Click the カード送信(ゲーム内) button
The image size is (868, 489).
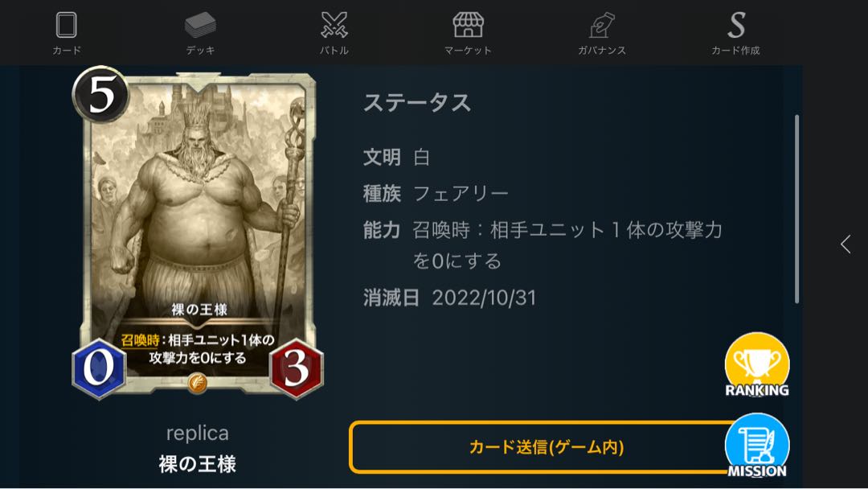click(x=545, y=447)
